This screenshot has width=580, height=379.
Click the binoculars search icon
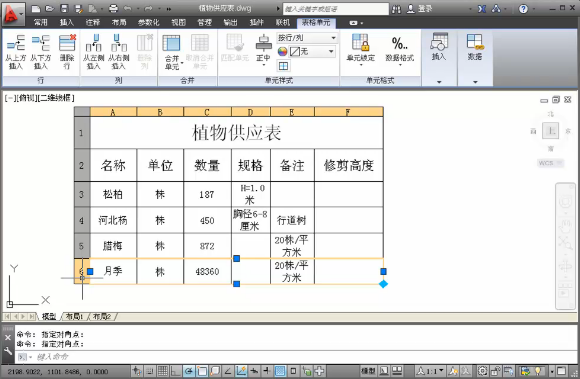click(396, 9)
